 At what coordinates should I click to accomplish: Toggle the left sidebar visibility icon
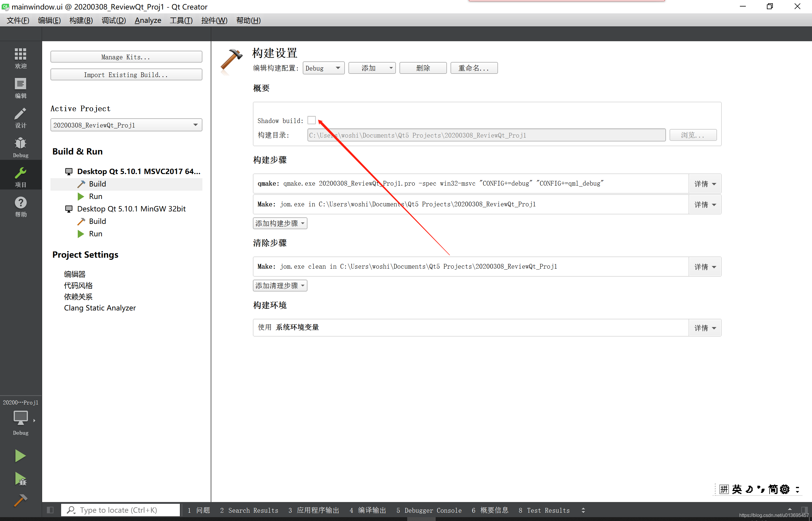pyautogui.click(x=50, y=510)
